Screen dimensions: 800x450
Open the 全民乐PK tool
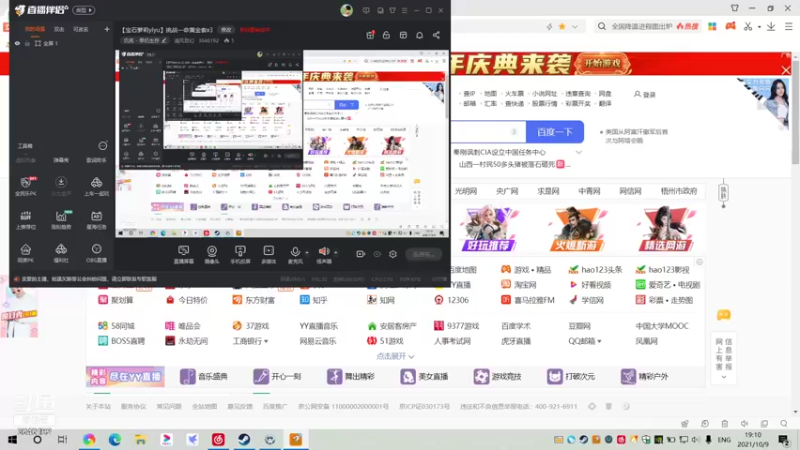26,186
